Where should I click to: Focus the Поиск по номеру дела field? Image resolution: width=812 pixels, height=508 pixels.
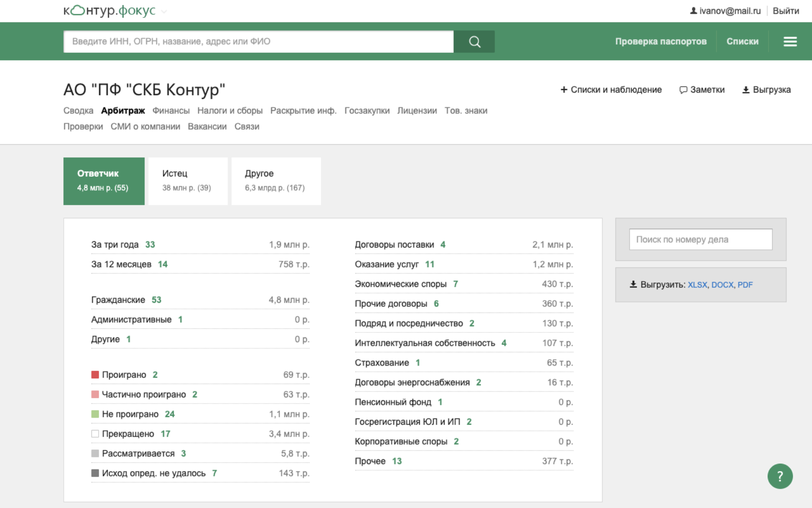(701, 239)
